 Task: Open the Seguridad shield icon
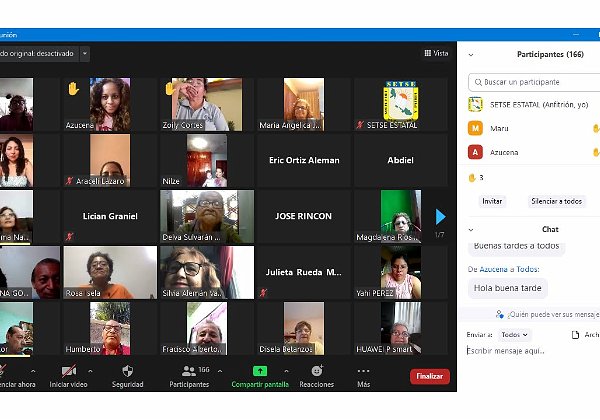pyautogui.click(x=127, y=371)
